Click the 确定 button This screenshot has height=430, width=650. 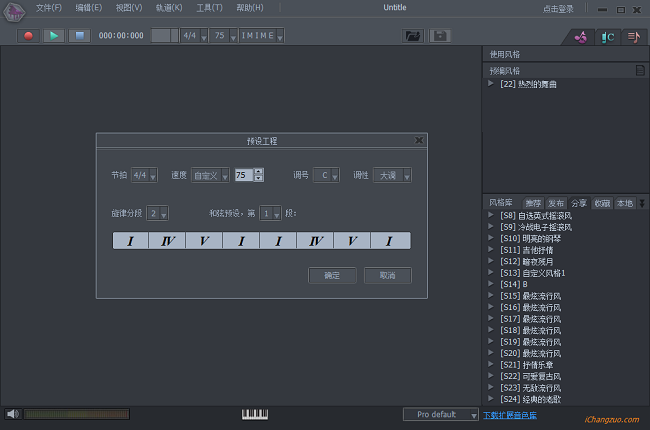point(333,275)
